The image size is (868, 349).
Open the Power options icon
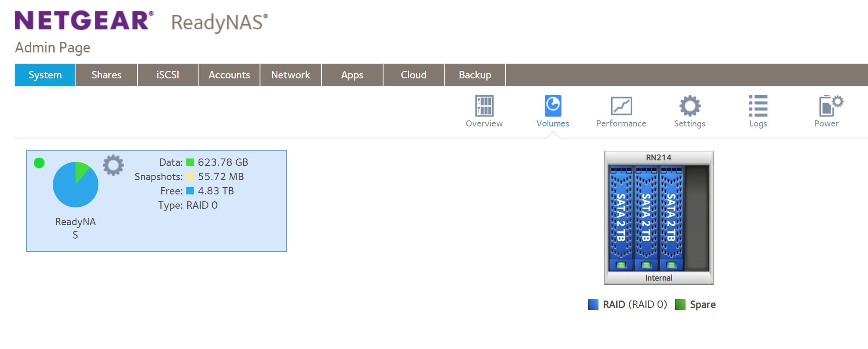(831, 106)
